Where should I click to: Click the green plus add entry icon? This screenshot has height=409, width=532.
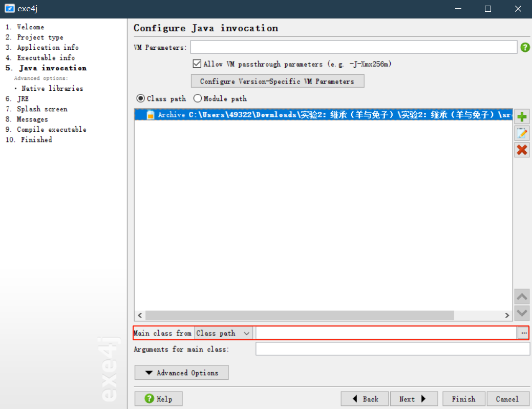(x=522, y=117)
